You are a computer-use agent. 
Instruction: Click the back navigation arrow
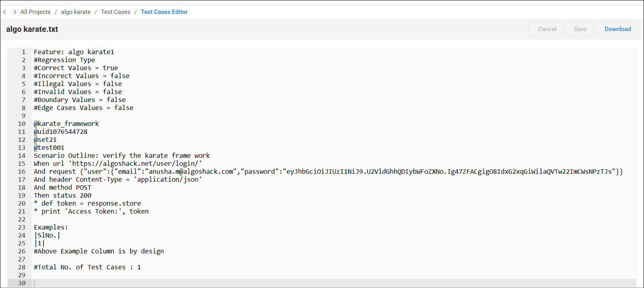click(x=5, y=12)
